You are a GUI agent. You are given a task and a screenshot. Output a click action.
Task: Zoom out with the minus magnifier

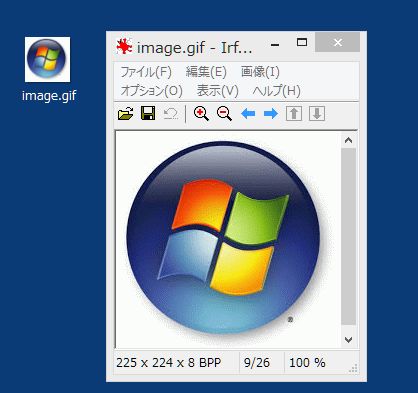click(x=224, y=114)
